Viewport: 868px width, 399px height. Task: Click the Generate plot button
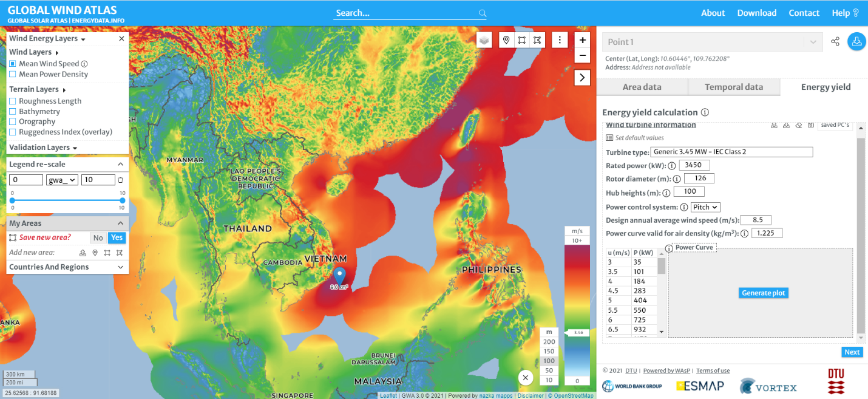pos(763,293)
